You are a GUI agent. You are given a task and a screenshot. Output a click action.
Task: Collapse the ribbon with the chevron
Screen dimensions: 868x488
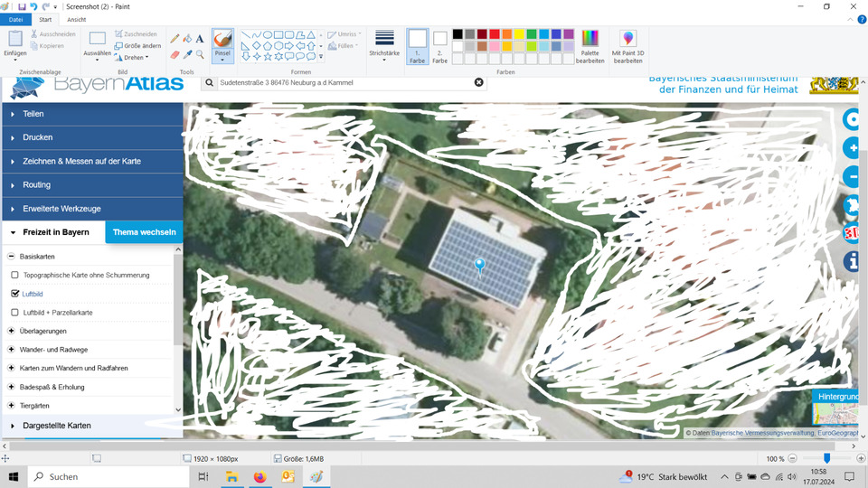click(x=850, y=19)
